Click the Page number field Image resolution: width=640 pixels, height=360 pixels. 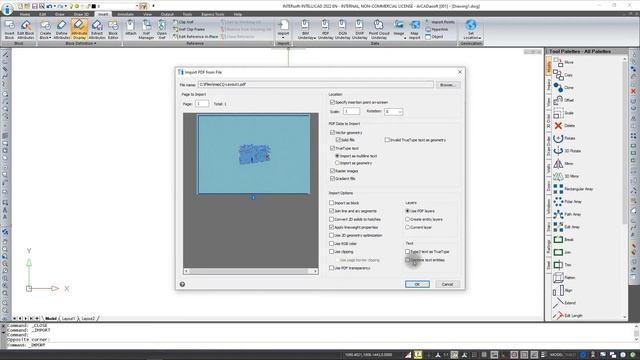pos(202,104)
